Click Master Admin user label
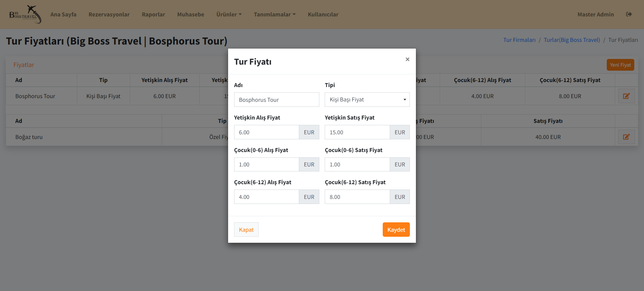The image size is (644, 291). click(596, 14)
